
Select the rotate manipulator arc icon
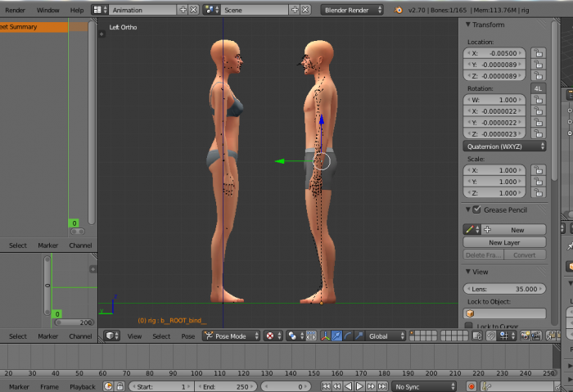349,336
